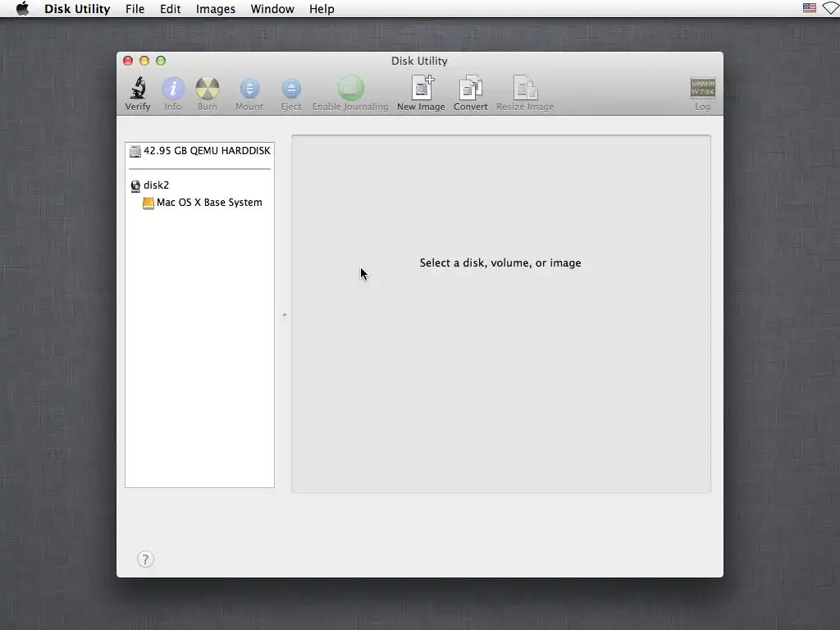The width and height of the screenshot is (840, 630).
Task: Click the sidebar split divider handle
Action: pyautogui.click(x=285, y=315)
